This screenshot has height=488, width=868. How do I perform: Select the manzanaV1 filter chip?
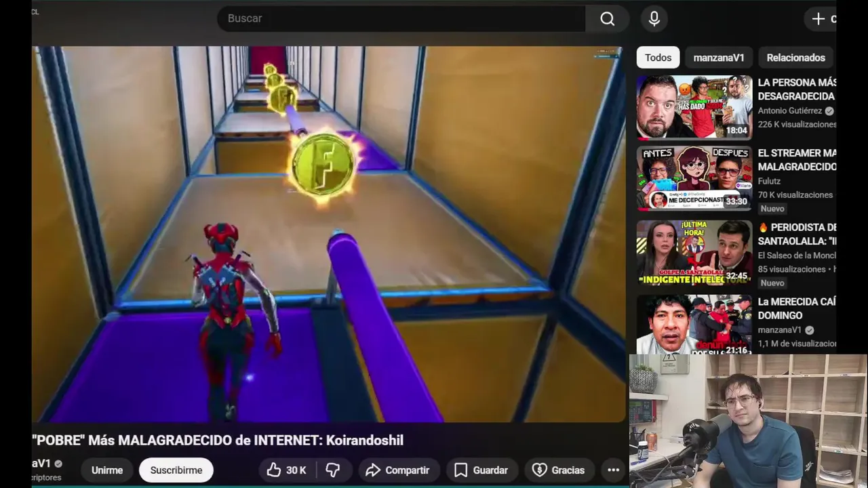click(719, 58)
